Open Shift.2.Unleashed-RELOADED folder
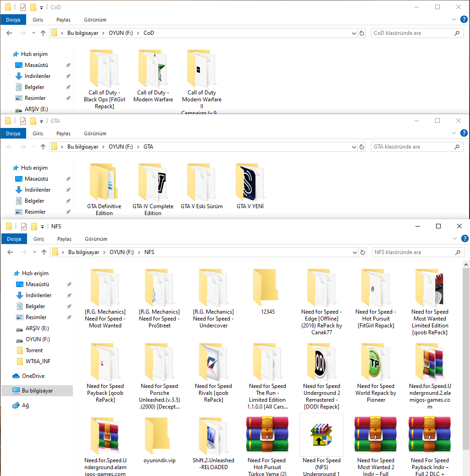The width and height of the screenshot is (470, 476). tap(213, 444)
